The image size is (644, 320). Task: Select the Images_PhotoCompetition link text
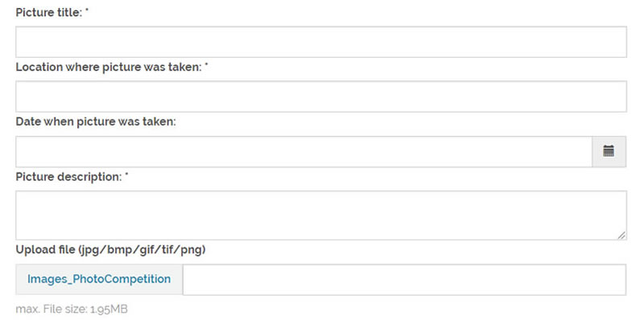pyautogui.click(x=99, y=279)
